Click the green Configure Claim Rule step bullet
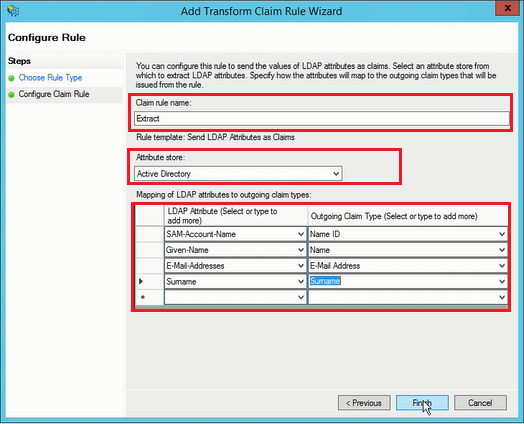Screen dimensions: 524x424 pos(11,95)
